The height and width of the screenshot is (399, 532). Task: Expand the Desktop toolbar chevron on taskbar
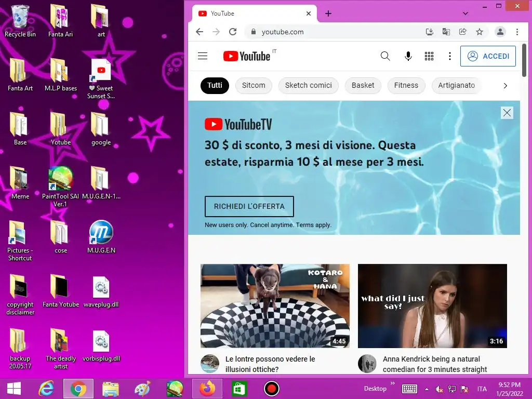coord(393,383)
